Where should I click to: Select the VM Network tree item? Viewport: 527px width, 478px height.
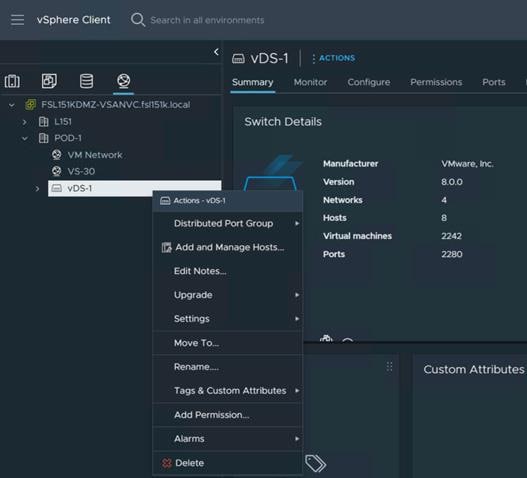tap(95, 155)
